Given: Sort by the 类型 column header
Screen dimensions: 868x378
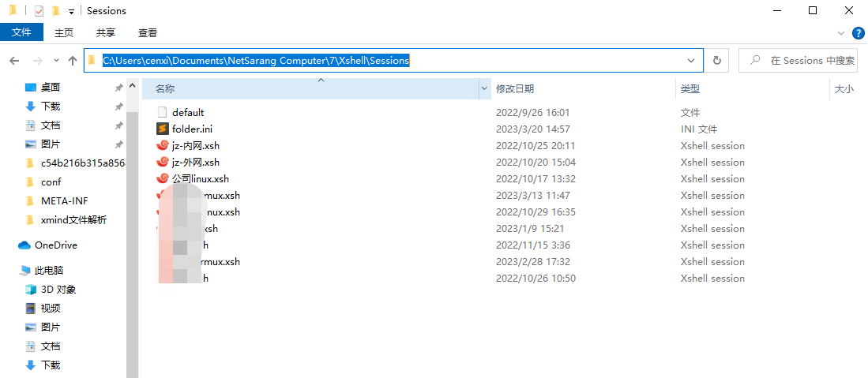Looking at the screenshot, I should pos(753,88).
